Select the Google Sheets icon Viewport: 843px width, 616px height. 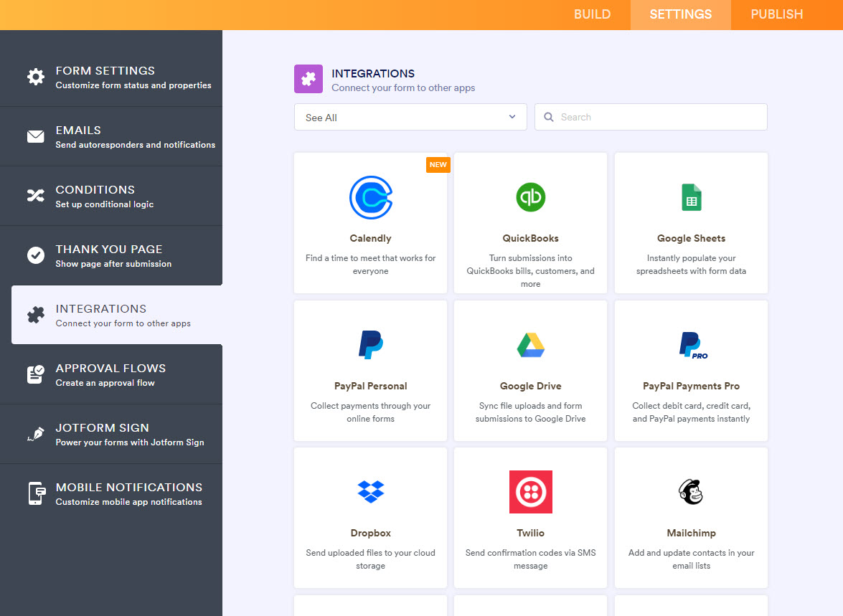(x=691, y=197)
